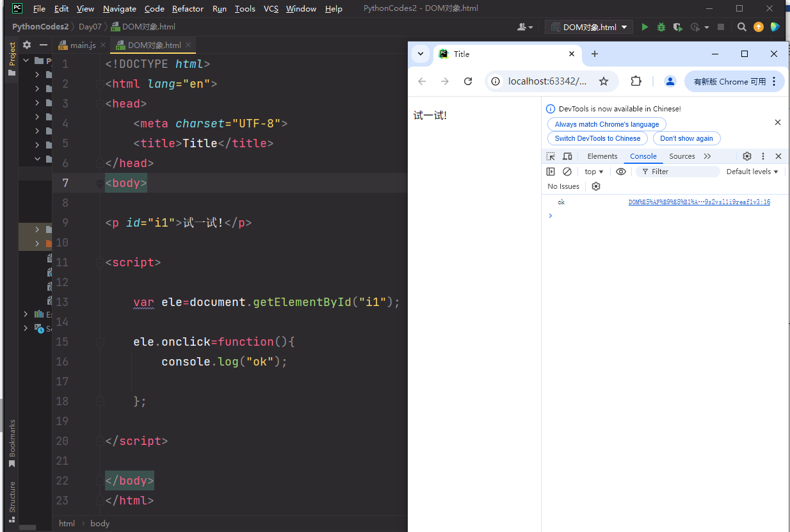Show more DevTools tabs with the chevron
The width and height of the screenshot is (790, 532).
tap(707, 156)
